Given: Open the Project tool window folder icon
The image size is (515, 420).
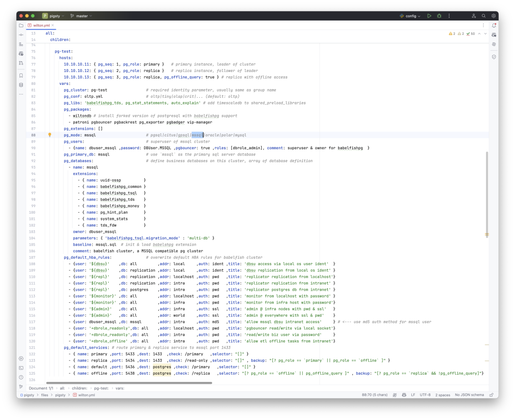Looking at the screenshot, I should pos(21,25).
